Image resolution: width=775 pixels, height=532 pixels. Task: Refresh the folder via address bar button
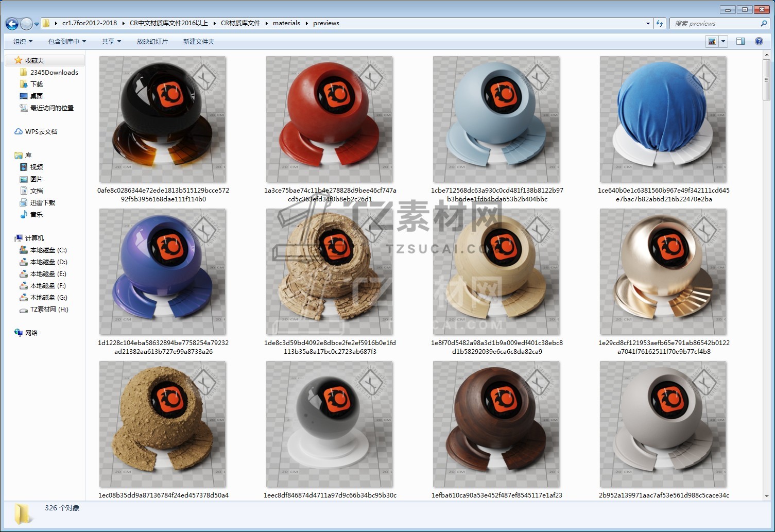[660, 23]
